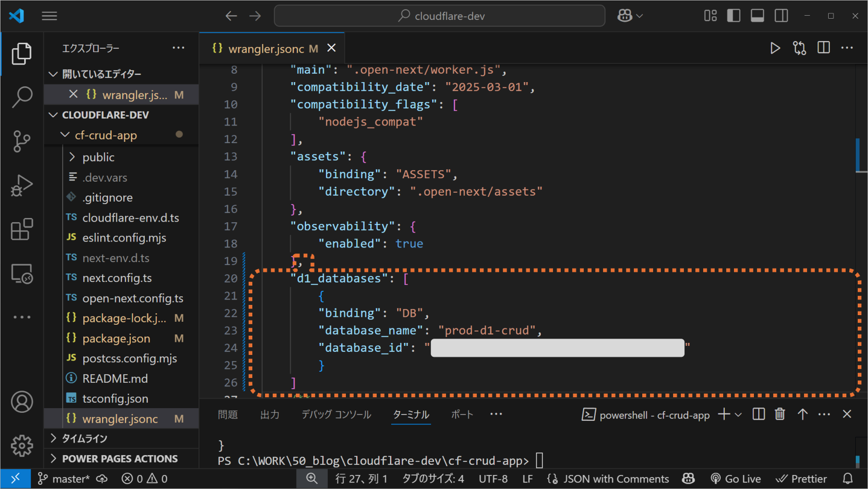
Task: Open the README.md file
Action: coord(121,379)
